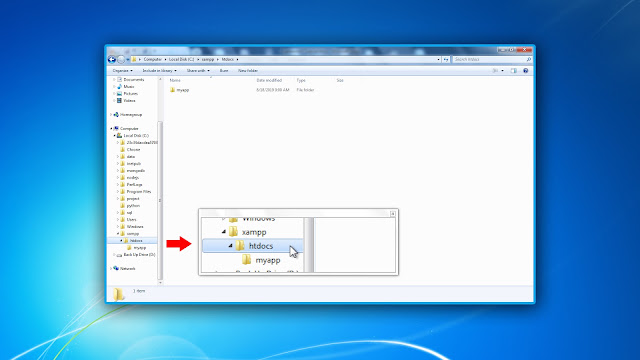Click New folder in the toolbar
The height and width of the screenshot is (360, 640).
(x=248, y=71)
